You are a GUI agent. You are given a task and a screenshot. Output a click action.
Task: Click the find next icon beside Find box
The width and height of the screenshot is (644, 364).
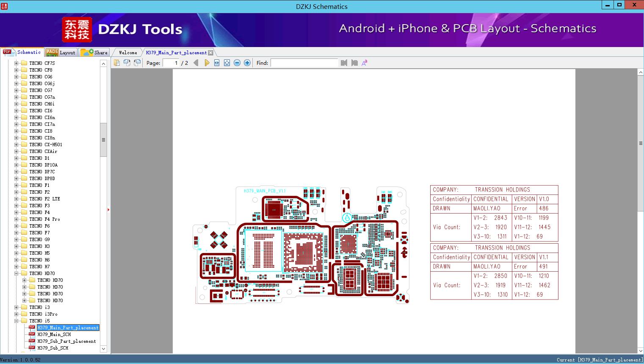click(354, 63)
